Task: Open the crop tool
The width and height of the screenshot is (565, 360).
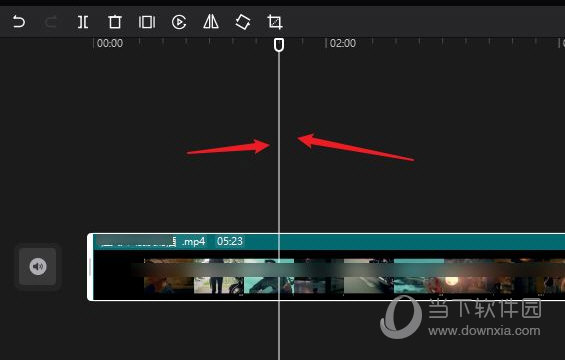Action: pyautogui.click(x=275, y=22)
